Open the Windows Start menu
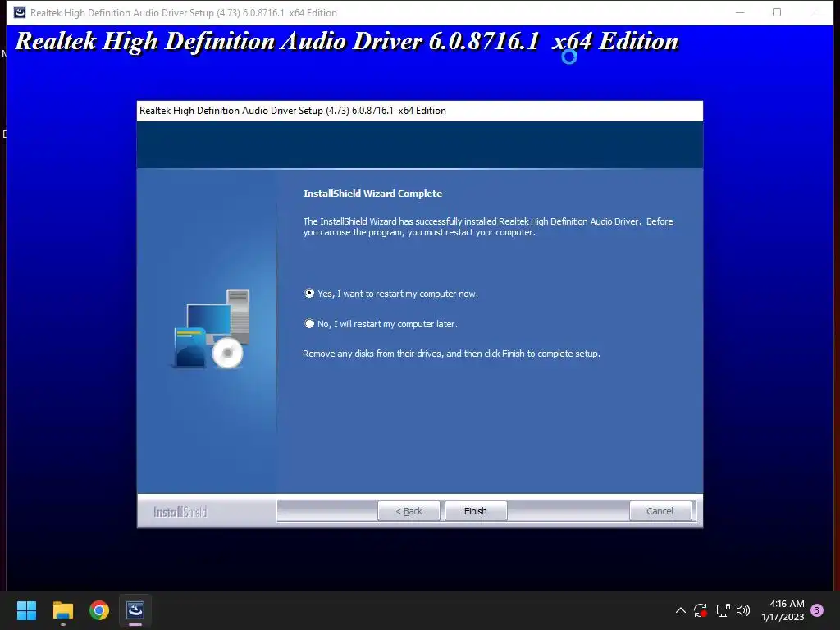Image resolution: width=840 pixels, height=630 pixels. [x=26, y=610]
